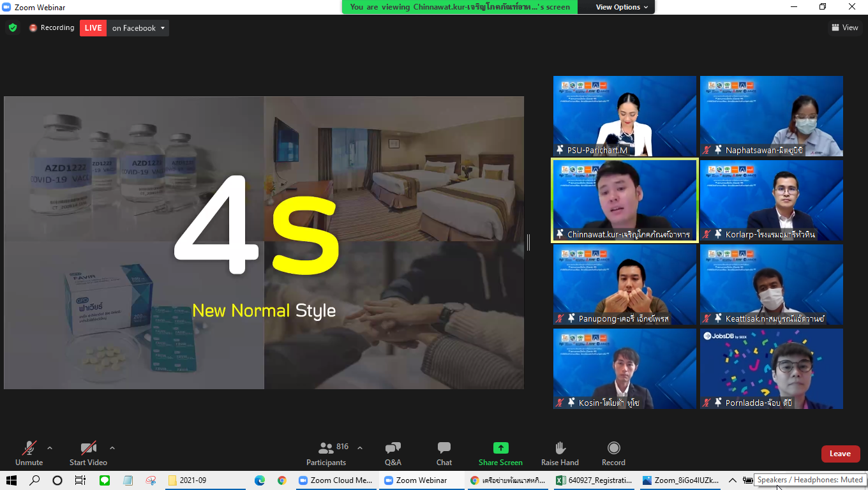Select Pornladda's video thumbnail
868x490 pixels.
pos(771,369)
